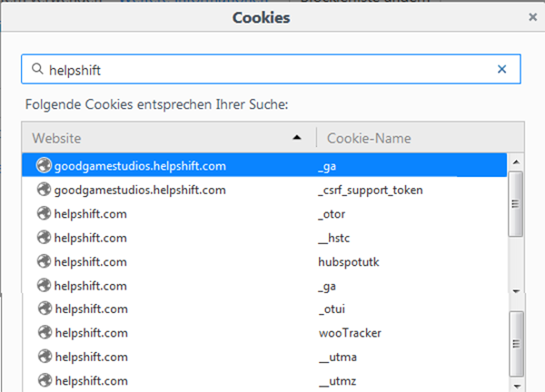Toggle the Website sort direction arrow
This screenshot has width=545, height=392.
296,138
